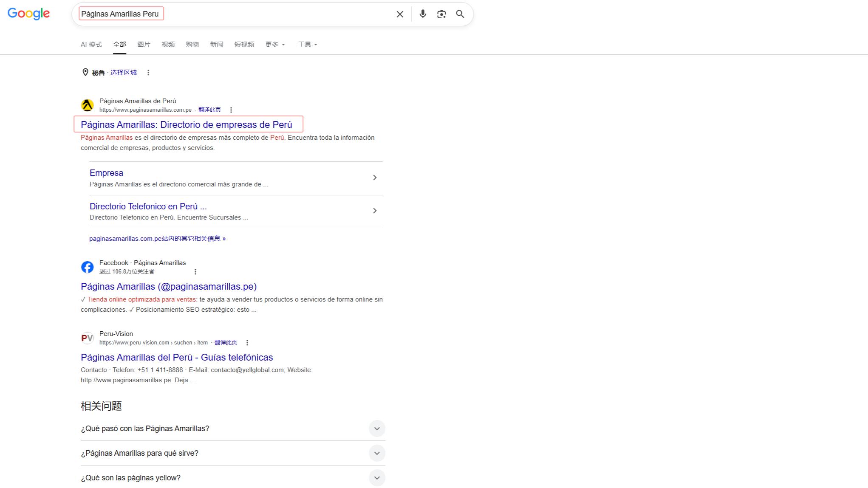The width and height of the screenshot is (868, 488).
Task: Click the Páginas Amarillas yellow favicon
Action: pyautogui.click(x=88, y=105)
